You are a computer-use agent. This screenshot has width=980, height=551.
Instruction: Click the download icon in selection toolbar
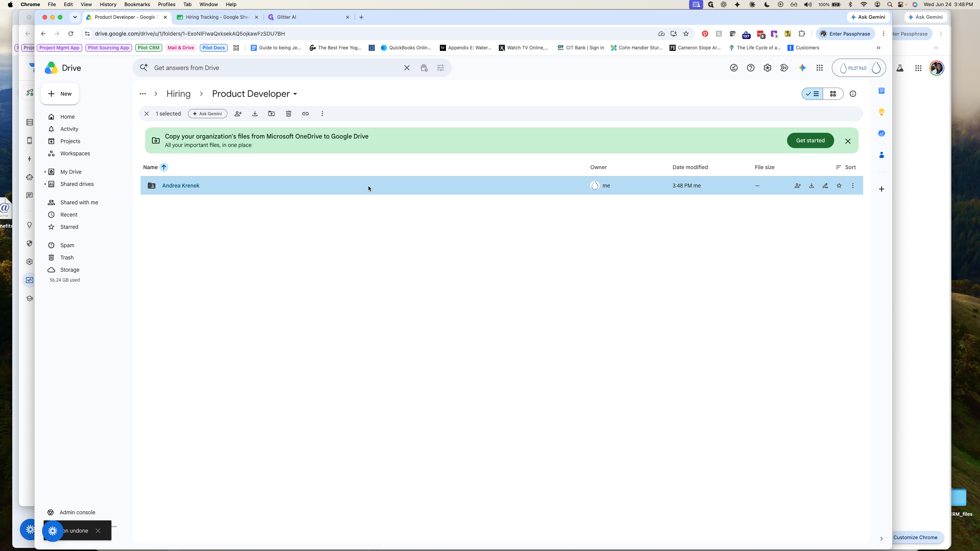[x=255, y=114]
